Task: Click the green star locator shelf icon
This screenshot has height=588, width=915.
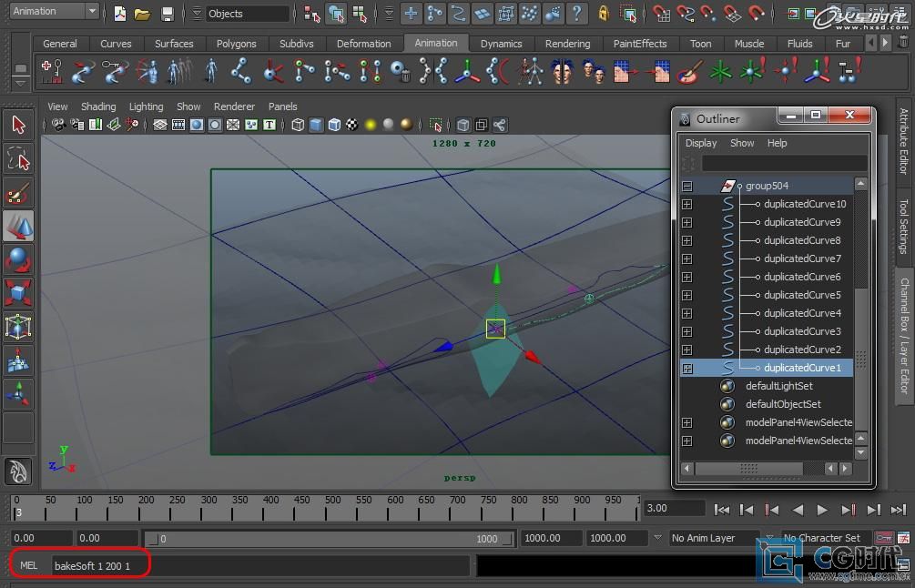Action: [x=720, y=72]
